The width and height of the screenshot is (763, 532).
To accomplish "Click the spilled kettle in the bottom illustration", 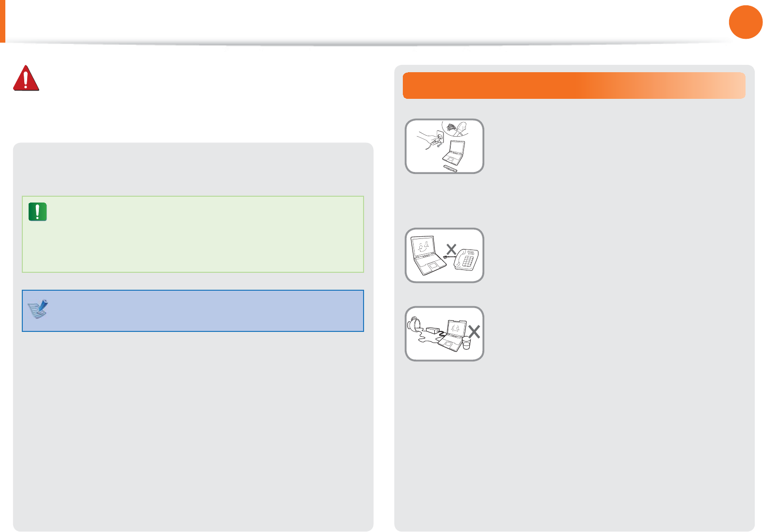I will (x=414, y=324).
